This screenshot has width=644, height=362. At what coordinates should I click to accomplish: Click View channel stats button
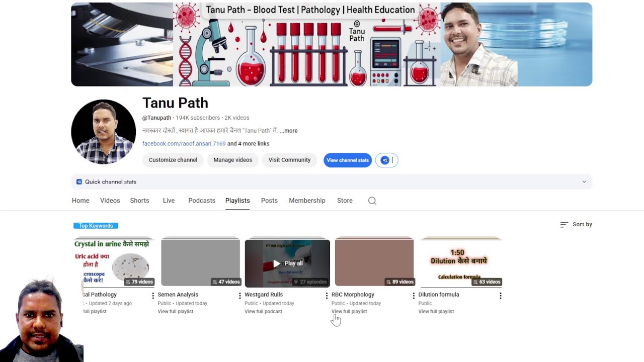click(348, 160)
